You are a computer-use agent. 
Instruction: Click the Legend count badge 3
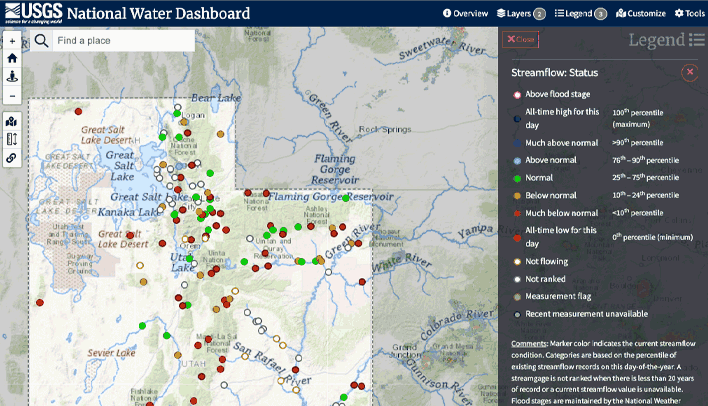point(601,14)
